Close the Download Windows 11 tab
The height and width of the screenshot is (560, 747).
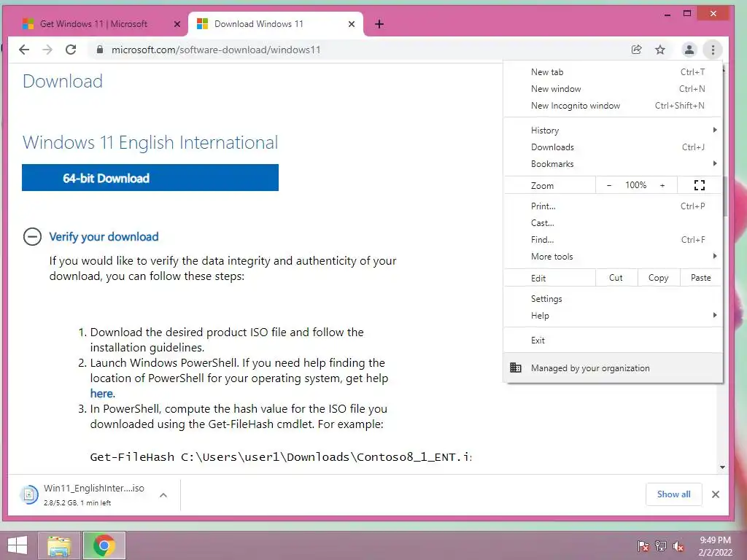coord(352,24)
